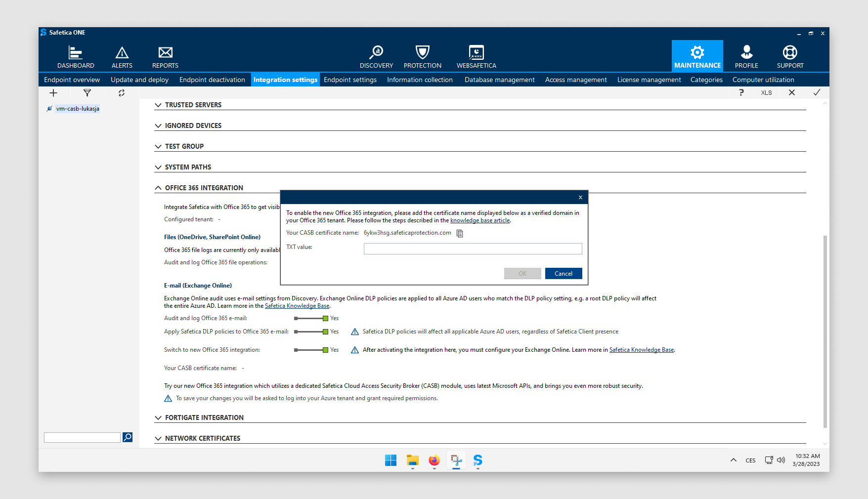This screenshot has width=868, height=499.
Task: Select vm-casb-lukasja in the tree
Action: coord(78,109)
